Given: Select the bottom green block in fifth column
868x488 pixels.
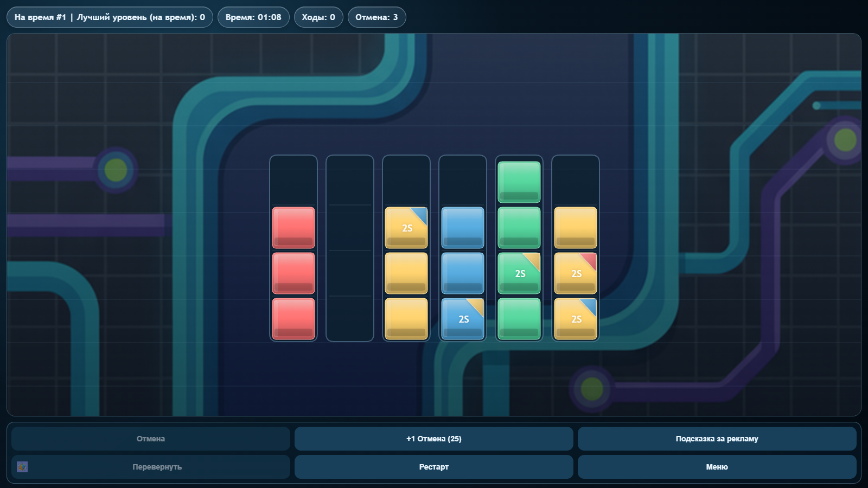Looking at the screenshot, I should (x=519, y=319).
